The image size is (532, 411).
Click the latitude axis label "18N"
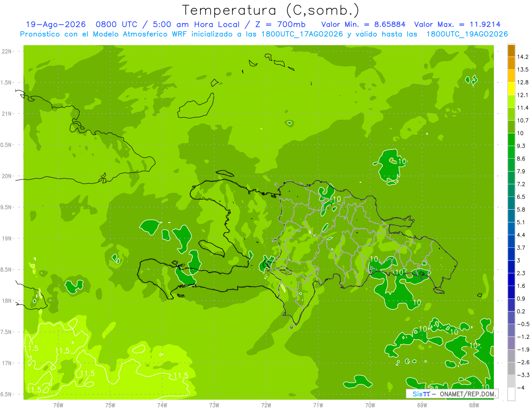coord(7,301)
